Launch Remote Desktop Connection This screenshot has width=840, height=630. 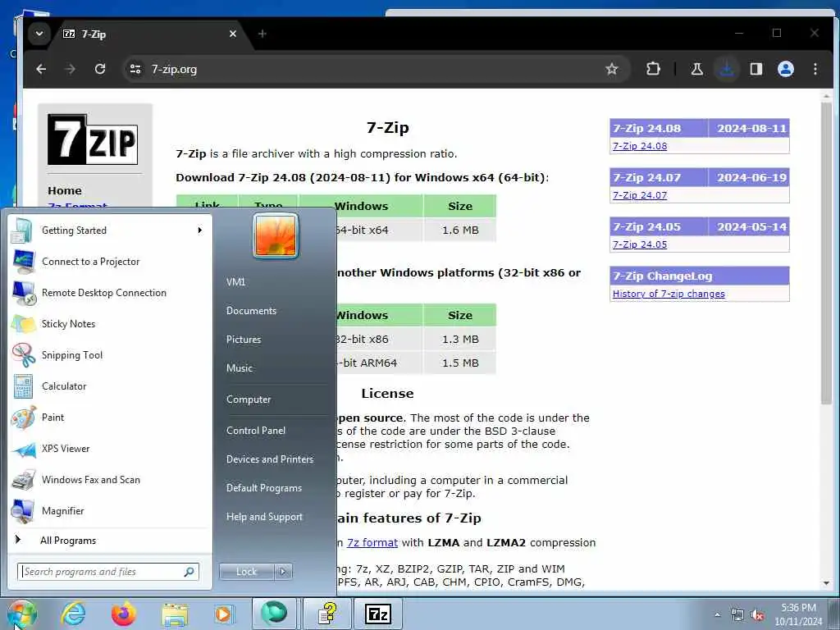coord(109,293)
